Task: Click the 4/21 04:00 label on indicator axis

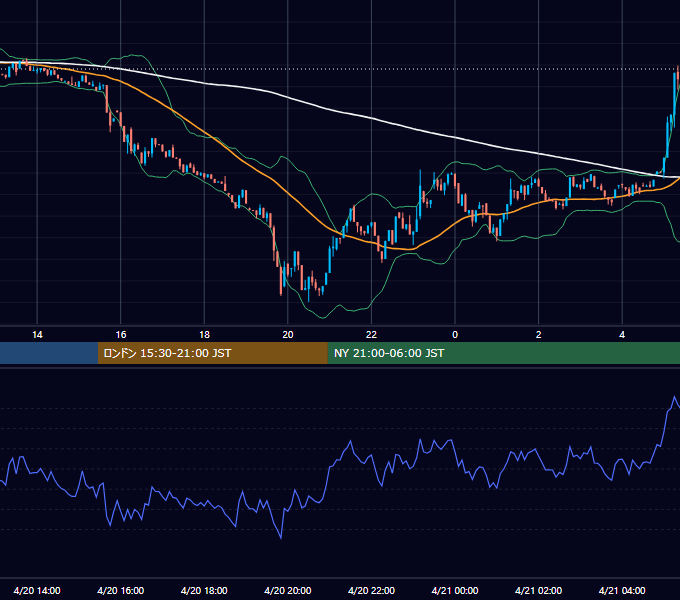Action: click(x=622, y=590)
